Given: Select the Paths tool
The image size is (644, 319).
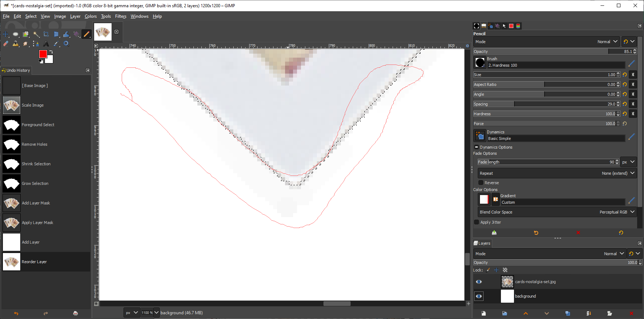Looking at the screenshot, I should pyautogui.click(x=36, y=44).
